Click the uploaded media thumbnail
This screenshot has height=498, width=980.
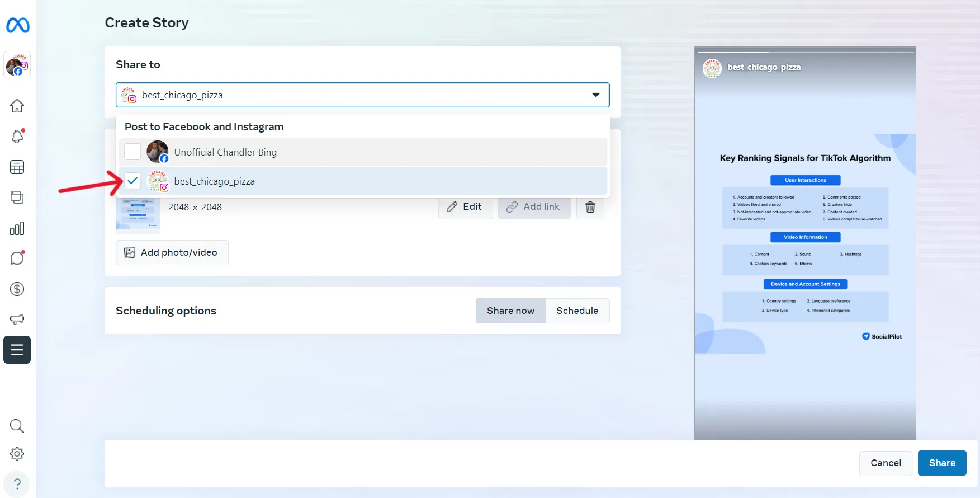138,214
